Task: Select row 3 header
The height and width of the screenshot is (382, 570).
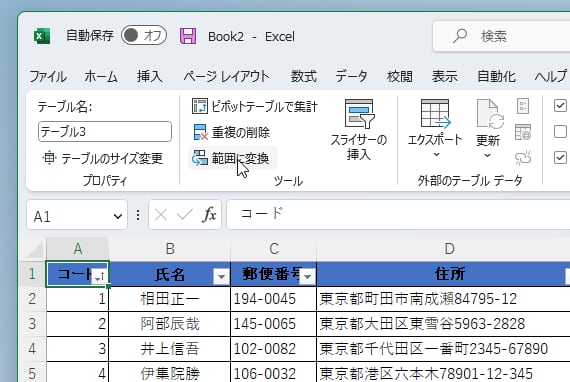Action: [32, 324]
